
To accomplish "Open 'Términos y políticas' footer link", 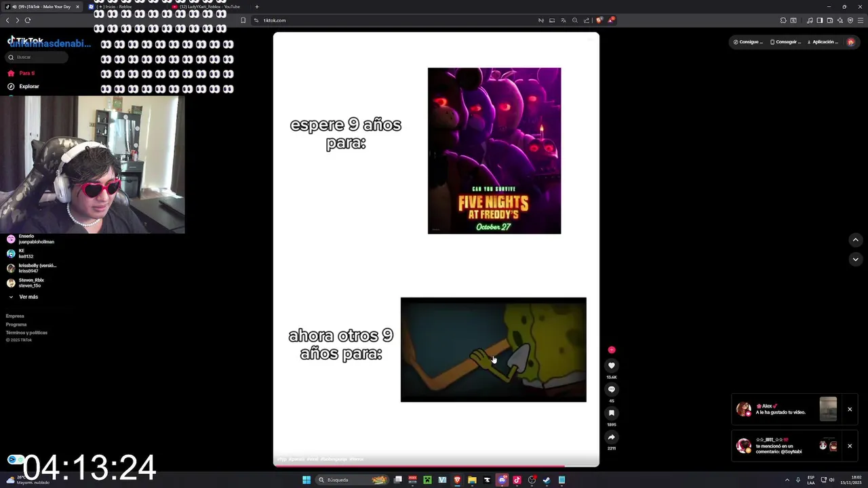I will tap(26, 333).
